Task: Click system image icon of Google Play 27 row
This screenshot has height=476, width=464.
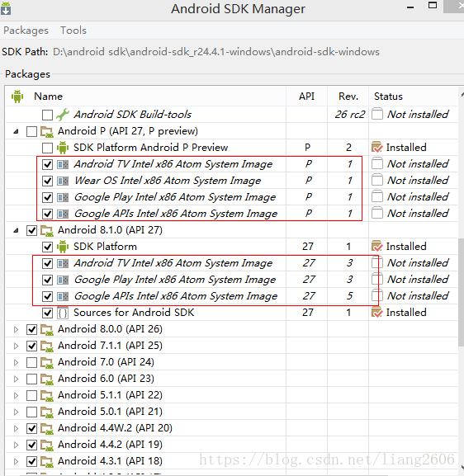Action: coord(63,280)
